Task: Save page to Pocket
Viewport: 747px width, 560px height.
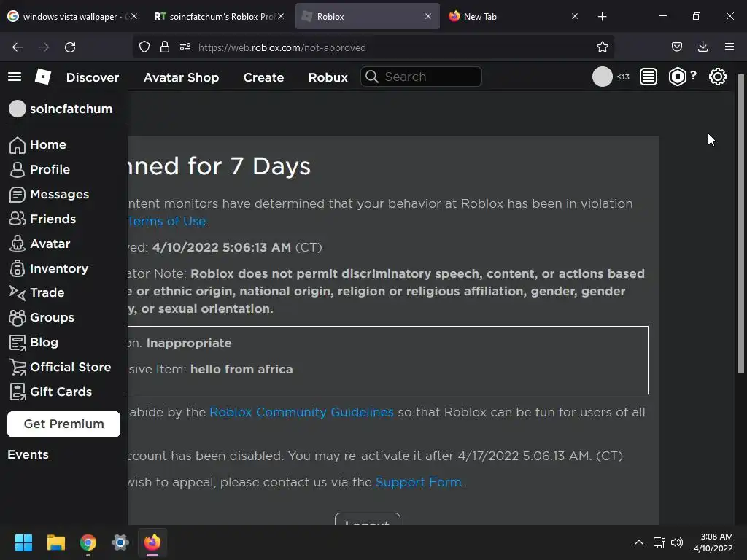Action: pyautogui.click(x=676, y=47)
